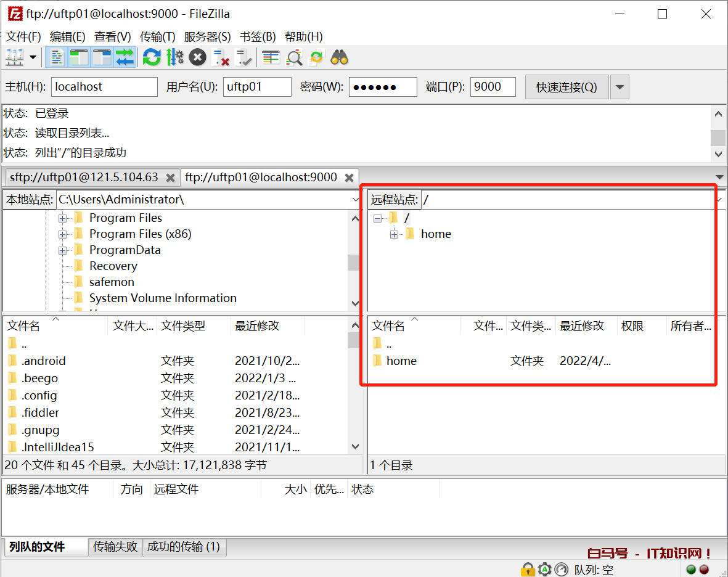
Task: Expand the remote home folder tree node
Action: (x=395, y=234)
